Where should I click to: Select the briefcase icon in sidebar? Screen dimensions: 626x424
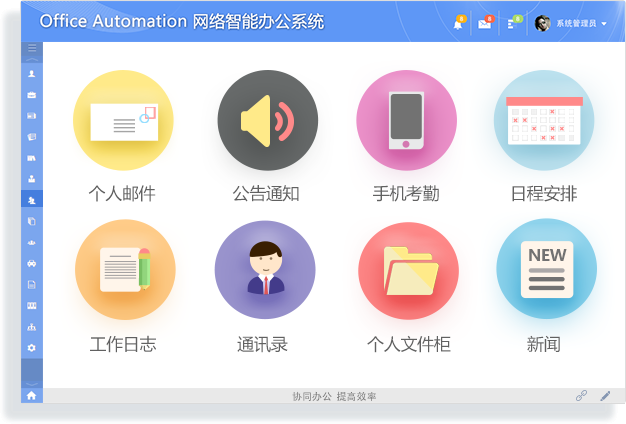(32, 95)
